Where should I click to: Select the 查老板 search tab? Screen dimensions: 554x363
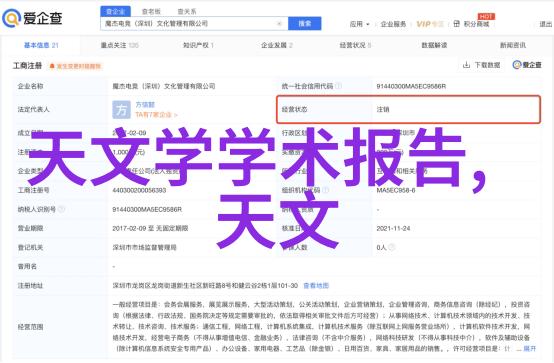151,12
